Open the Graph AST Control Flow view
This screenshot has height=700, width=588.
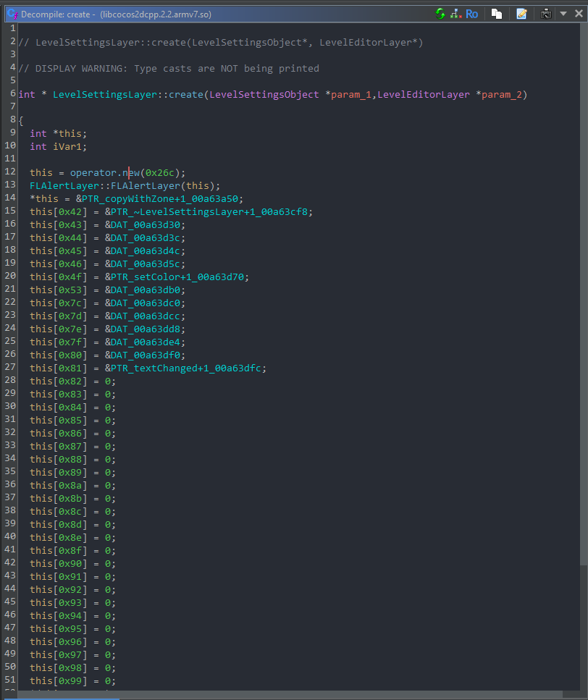pyautogui.click(x=457, y=13)
